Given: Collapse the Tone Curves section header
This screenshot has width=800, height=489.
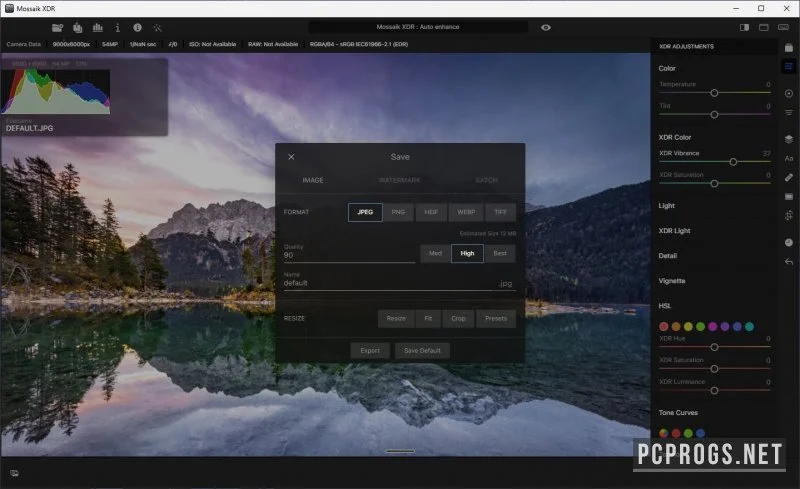Looking at the screenshot, I should pos(678,412).
